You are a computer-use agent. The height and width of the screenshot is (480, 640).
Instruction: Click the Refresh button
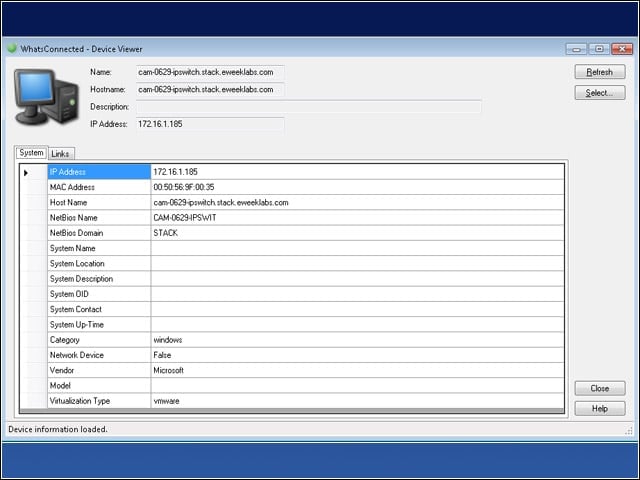(600, 72)
